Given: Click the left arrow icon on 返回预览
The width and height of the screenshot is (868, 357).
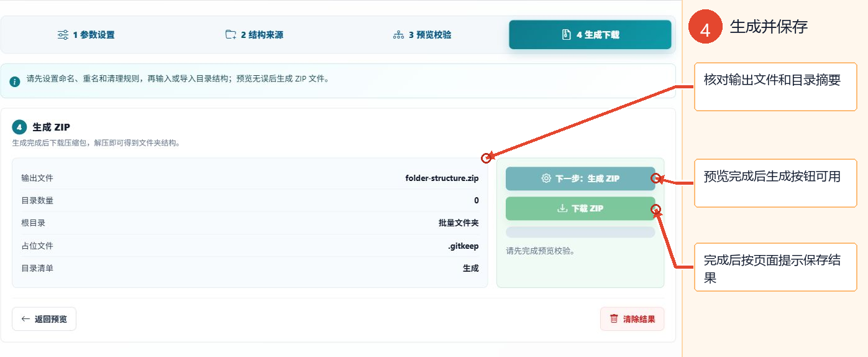Looking at the screenshot, I should pos(25,319).
